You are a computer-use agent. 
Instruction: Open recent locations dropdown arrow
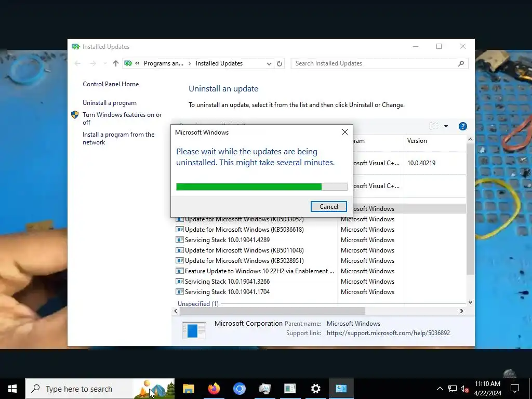coord(105,63)
